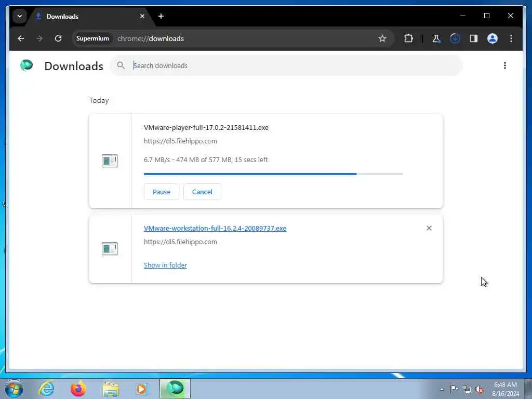532x399 pixels.
Task: Pause the VMware-player download
Action: tap(162, 192)
